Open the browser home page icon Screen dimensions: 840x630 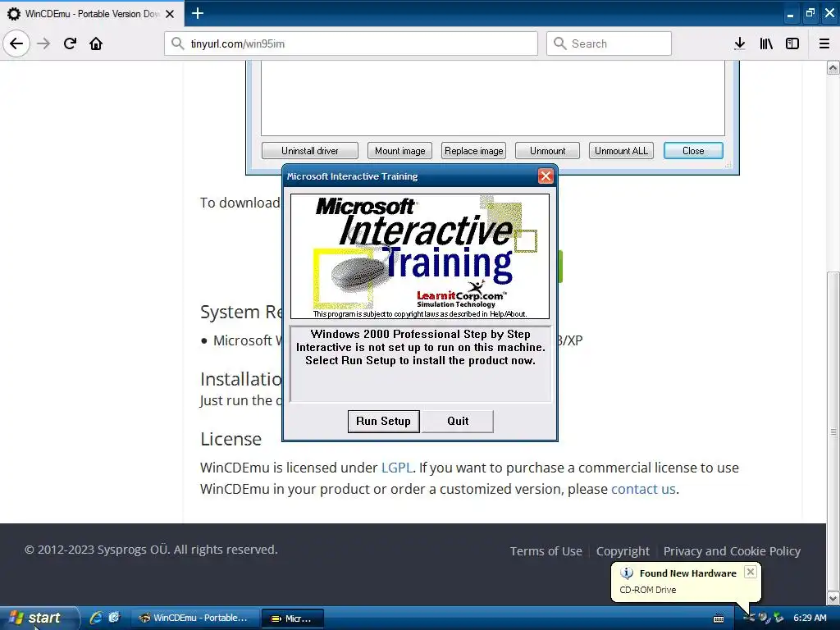[96, 43]
